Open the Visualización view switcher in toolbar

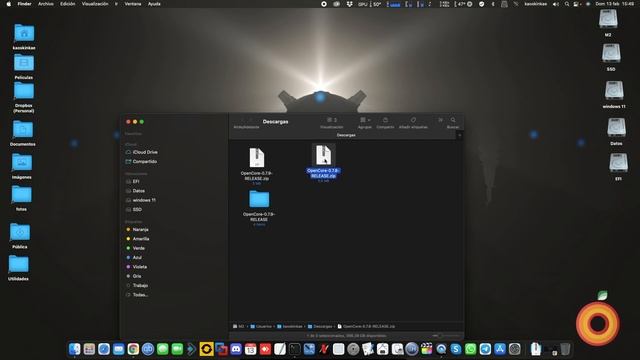point(332,120)
